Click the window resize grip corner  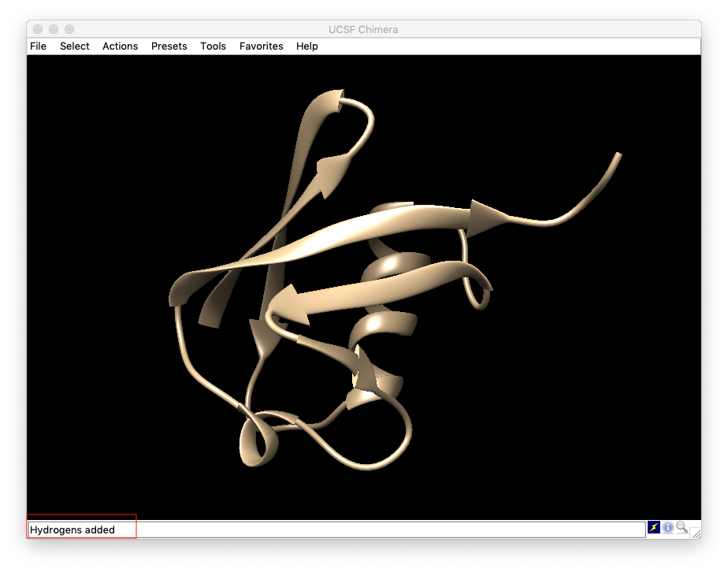coord(695,533)
